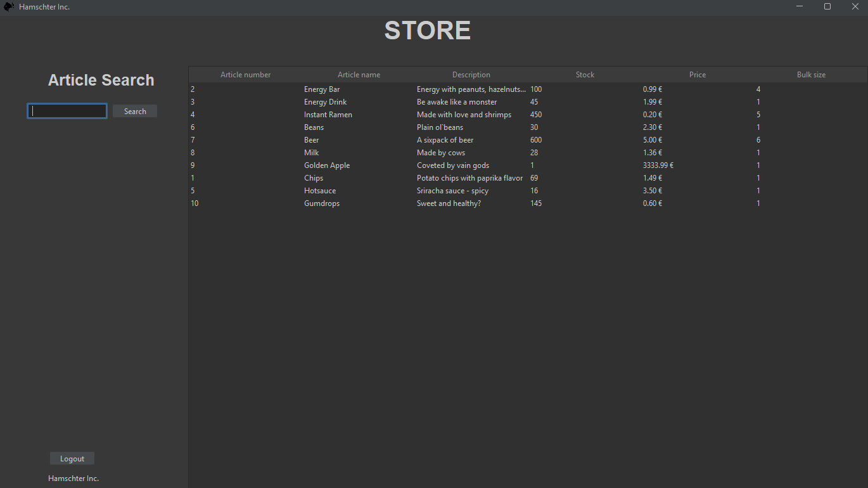Image resolution: width=868 pixels, height=488 pixels.
Task: Click the Milk price cell 1.36 €
Action: (x=652, y=153)
